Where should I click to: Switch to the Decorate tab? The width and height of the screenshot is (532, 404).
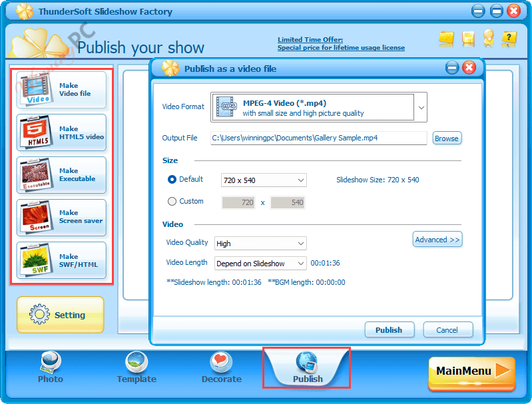click(x=222, y=367)
